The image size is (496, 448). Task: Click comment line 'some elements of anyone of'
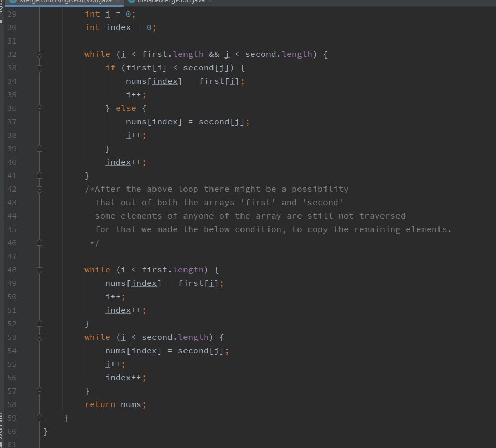tap(162, 216)
